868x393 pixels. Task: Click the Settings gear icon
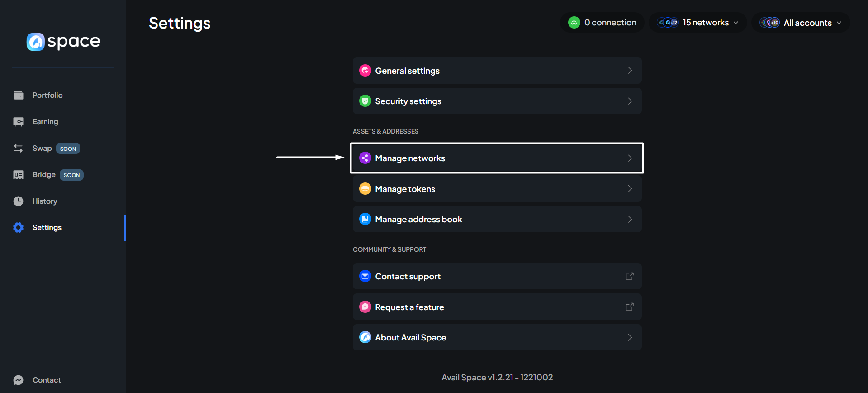tap(19, 227)
